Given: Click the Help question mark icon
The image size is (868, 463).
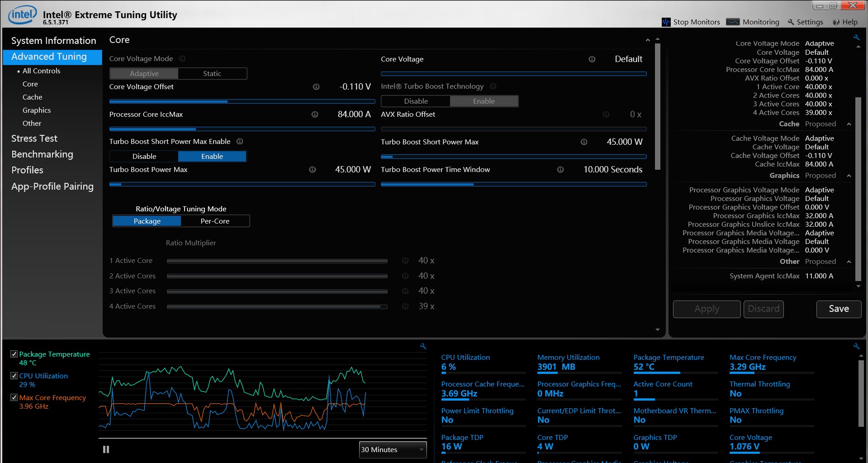Looking at the screenshot, I should pos(836,22).
